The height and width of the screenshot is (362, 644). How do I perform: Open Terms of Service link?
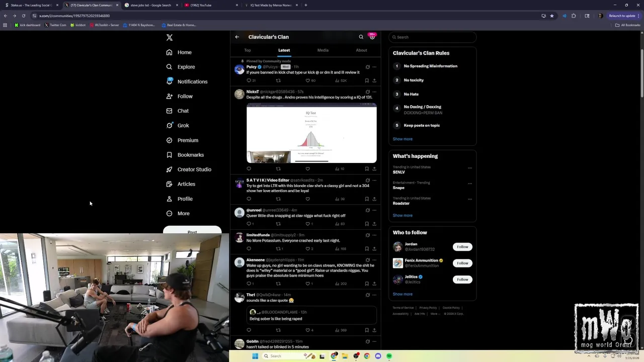coord(403,308)
